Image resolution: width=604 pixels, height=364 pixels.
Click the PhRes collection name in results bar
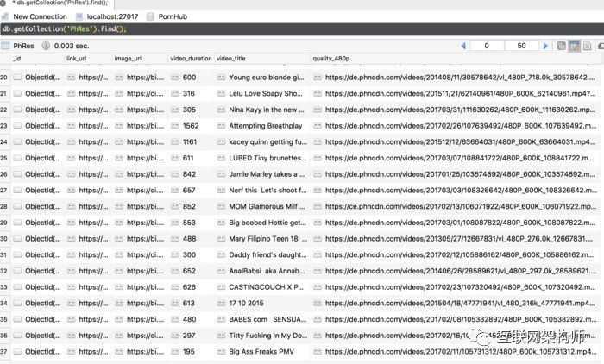tap(23, 46)
